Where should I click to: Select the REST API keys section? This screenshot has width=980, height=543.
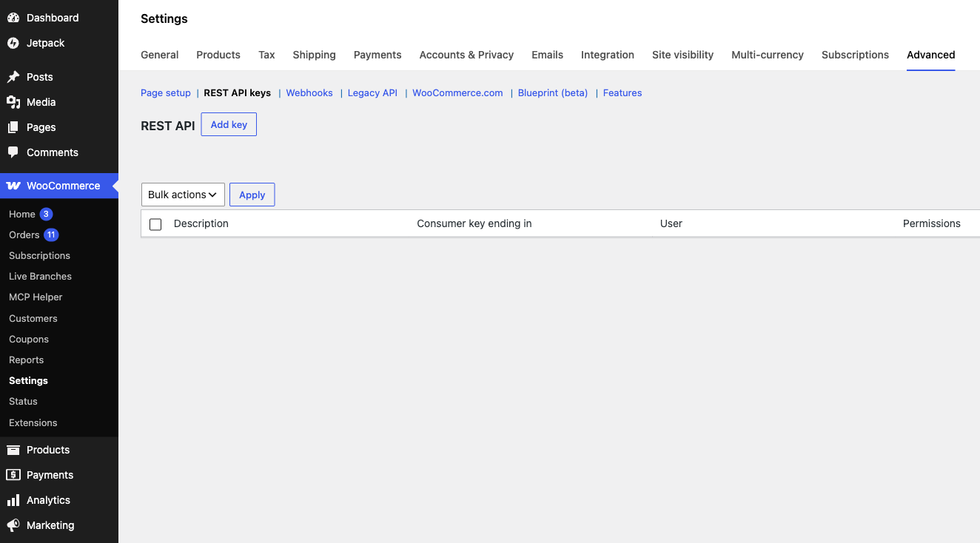238,92
